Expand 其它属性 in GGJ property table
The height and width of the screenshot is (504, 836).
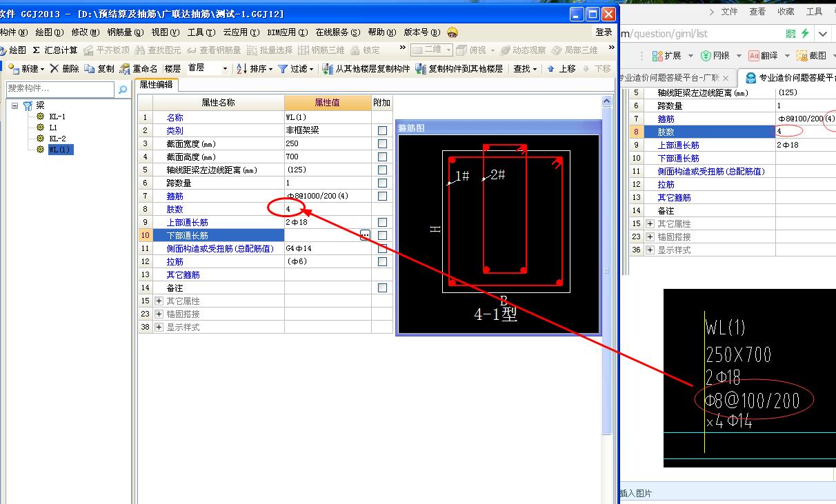pyautogui.click(x=159, y=301)
